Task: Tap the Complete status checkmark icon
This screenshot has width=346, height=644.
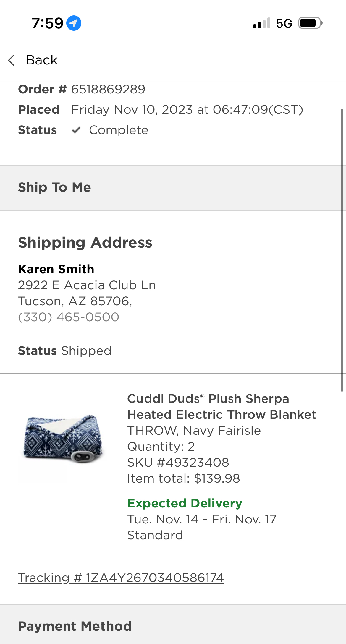Action: 76,130
